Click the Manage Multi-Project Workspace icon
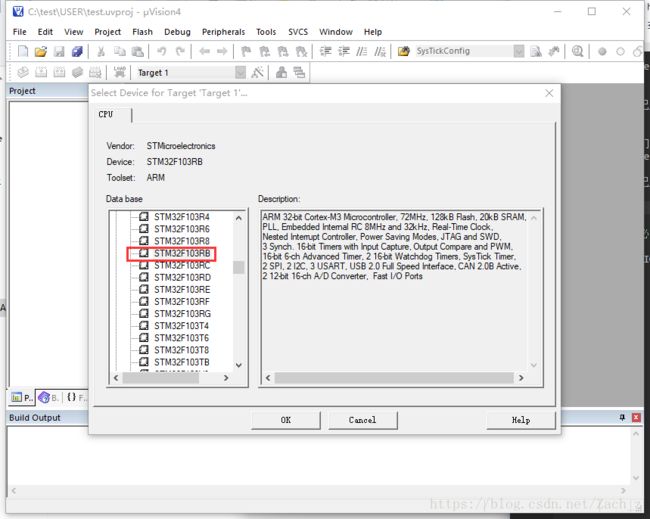 299,73
